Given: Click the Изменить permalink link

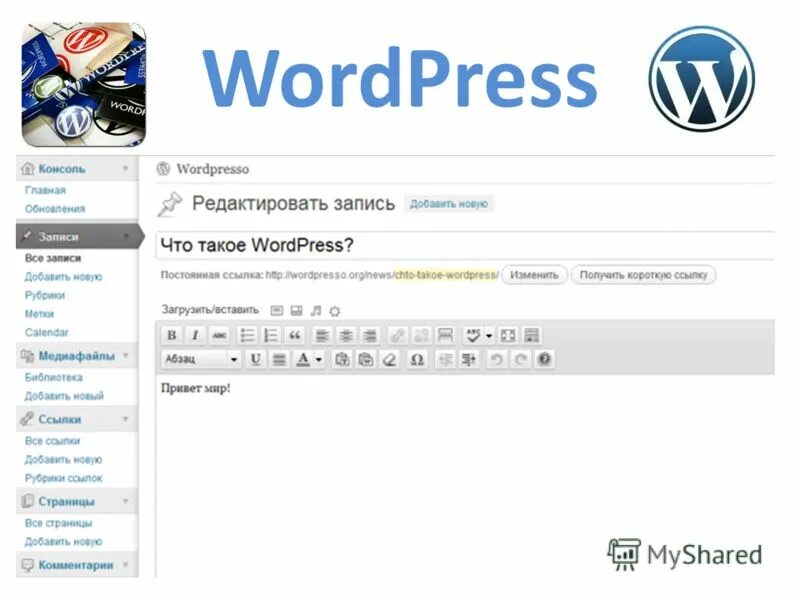Looking at the screenshot, I should (x=535, y=276).
